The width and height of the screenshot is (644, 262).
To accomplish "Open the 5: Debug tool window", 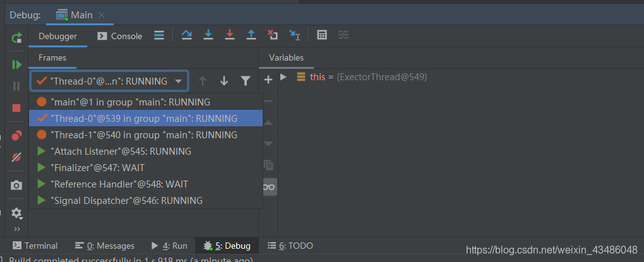I will pos(227,246).
